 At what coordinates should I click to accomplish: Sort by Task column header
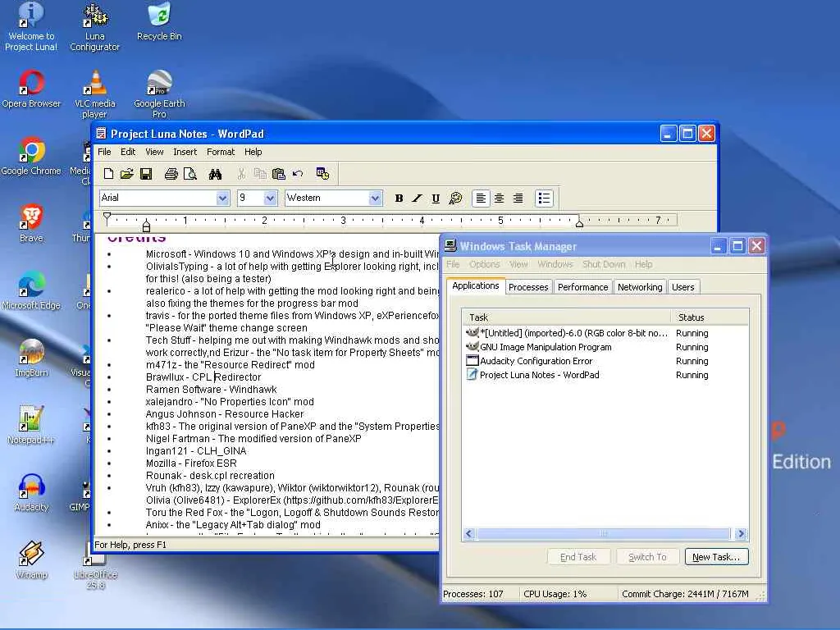click(566, 317)
